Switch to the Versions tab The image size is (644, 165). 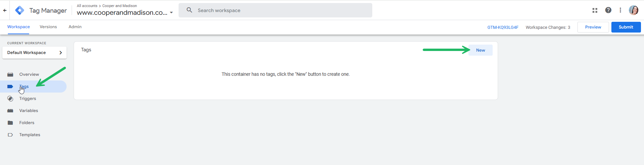(48, 27)
